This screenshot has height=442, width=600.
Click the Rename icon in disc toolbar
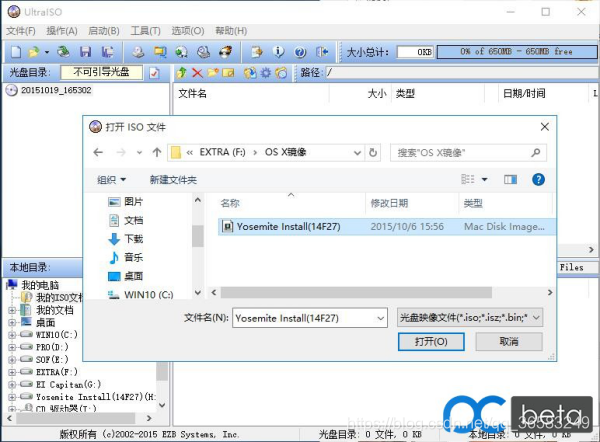(228, 72)
